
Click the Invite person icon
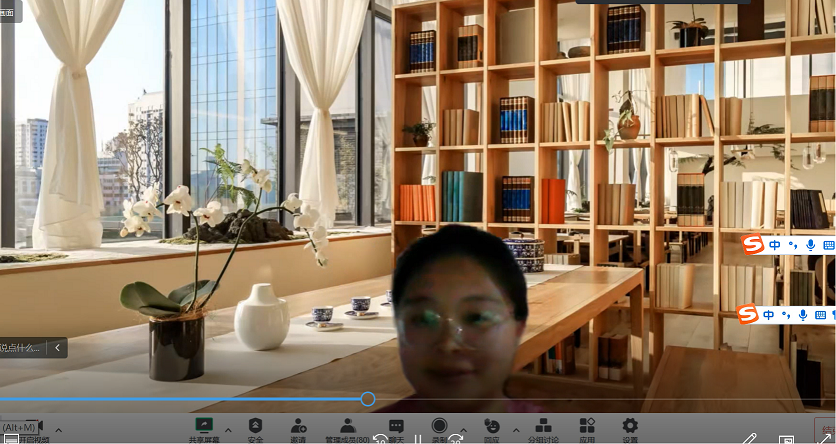tap(298, 426)
